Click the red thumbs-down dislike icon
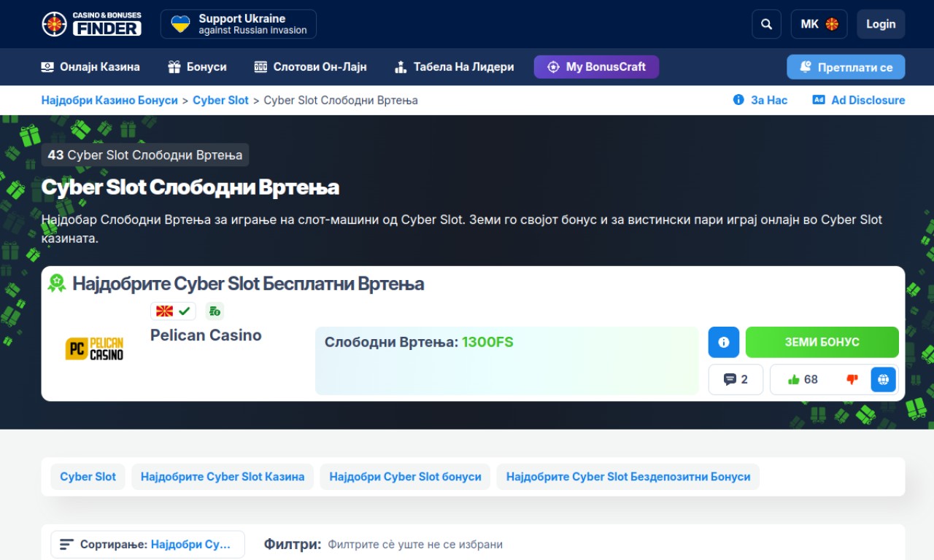This screenshot has width=934, height=560. 852,380
